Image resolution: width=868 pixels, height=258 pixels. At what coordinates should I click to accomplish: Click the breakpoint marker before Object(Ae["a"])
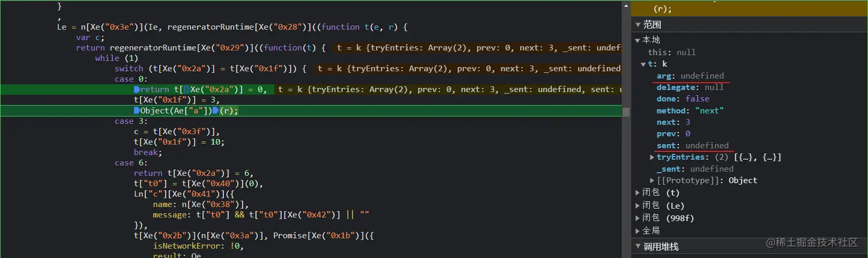click(x=137, y=111)
